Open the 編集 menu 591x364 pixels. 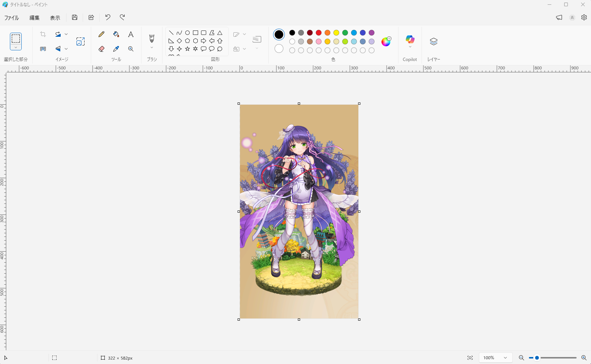(35, 18)
